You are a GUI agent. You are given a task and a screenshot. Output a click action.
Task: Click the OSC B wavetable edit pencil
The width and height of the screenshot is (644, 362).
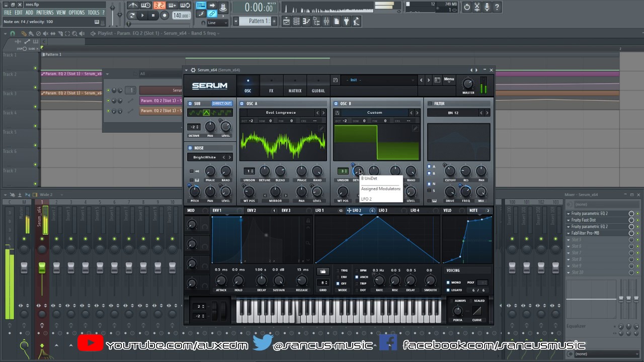415,129
